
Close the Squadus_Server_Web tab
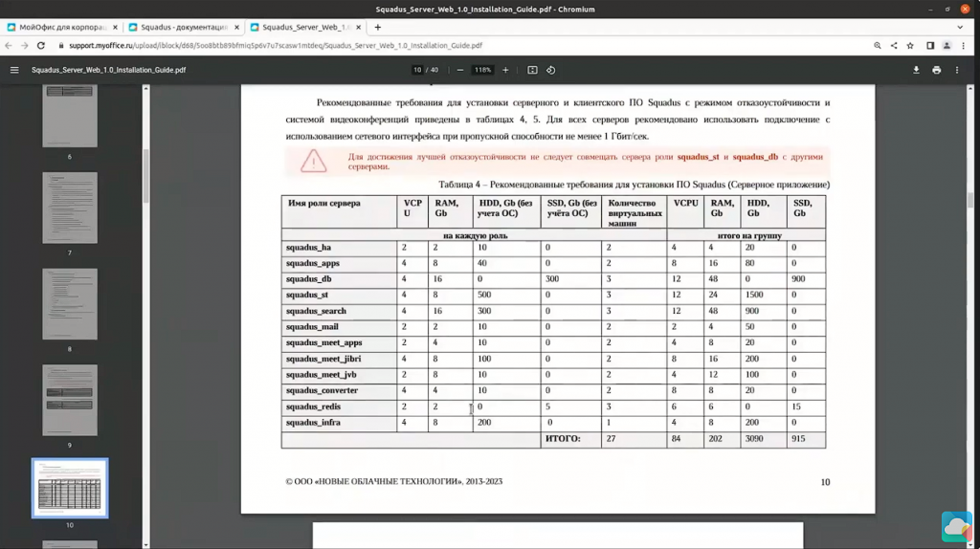click(x=358, y=28)
